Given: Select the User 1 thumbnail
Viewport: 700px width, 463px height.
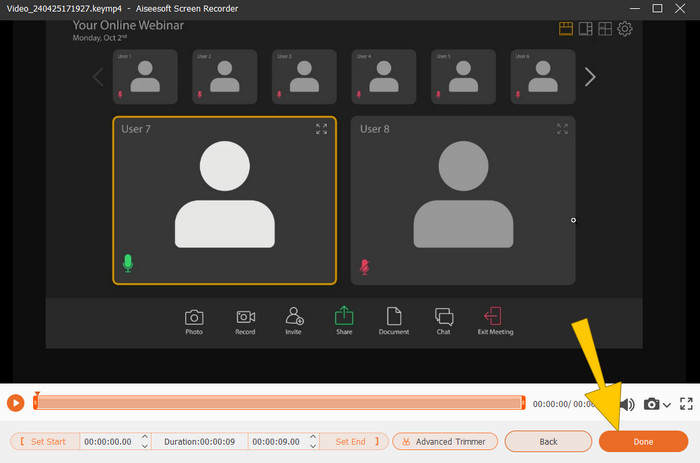Looking at the screenshot, I should coord(145,77).
